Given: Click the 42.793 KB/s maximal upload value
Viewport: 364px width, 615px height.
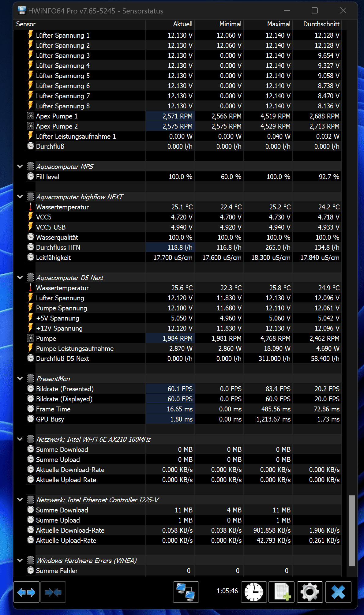Looking at the screenshot, I should pyautogui.click(x=274, y=540).
